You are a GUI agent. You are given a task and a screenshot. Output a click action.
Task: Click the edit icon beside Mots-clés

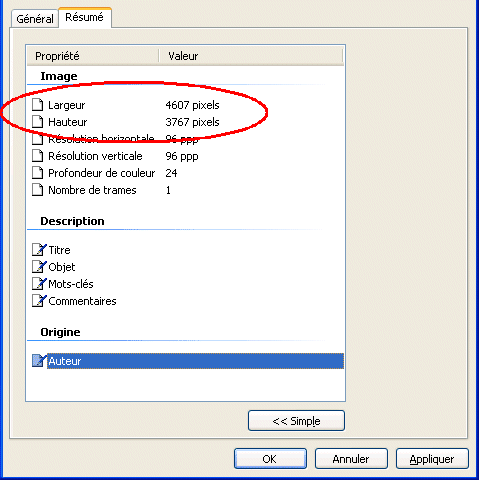click(x=39, y=284)
